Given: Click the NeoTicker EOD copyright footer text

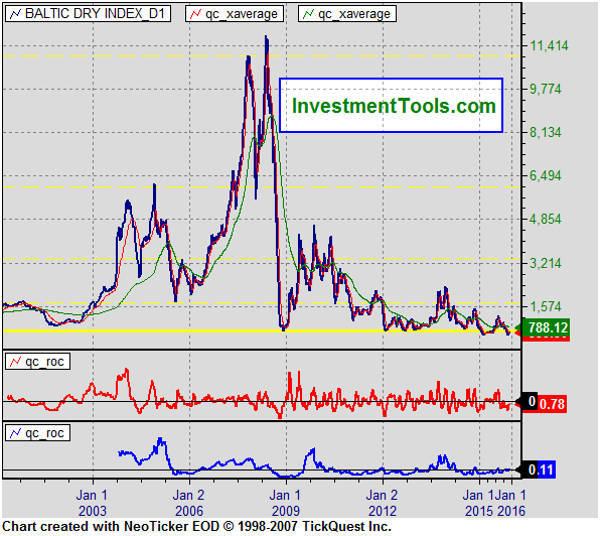Looking at the screenshot, I should pos(196,526).
